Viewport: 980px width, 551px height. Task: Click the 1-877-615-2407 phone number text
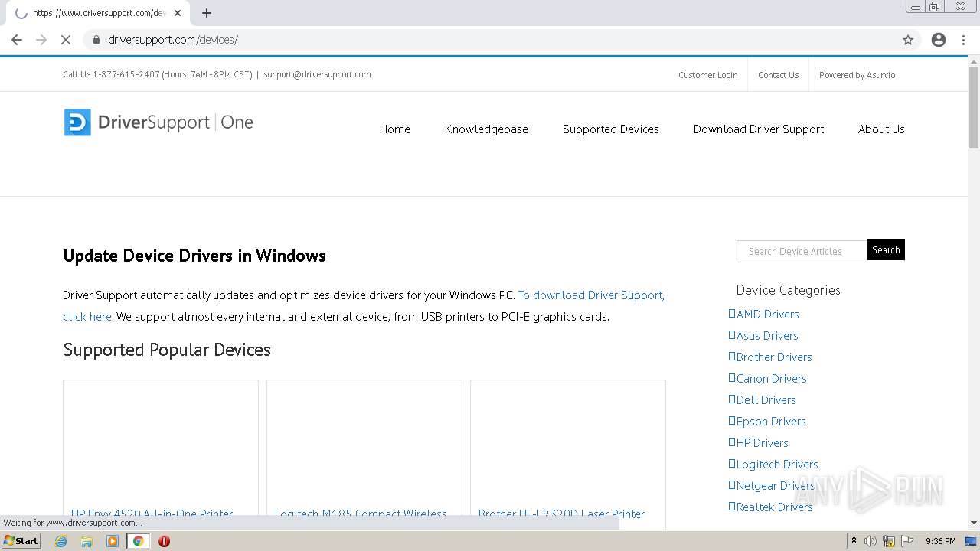tap(126, 74)
